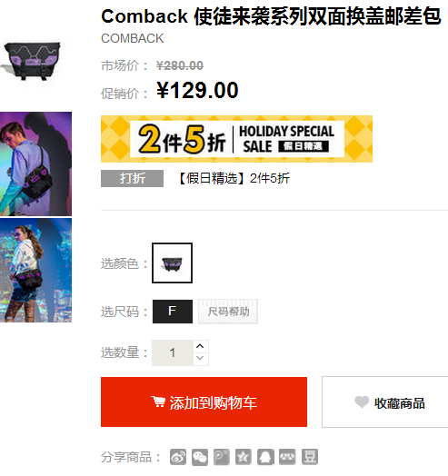Screen dimensions: 448x476
Task: Increase quantity with the up arrow
Action: click(x=200, y=346)
